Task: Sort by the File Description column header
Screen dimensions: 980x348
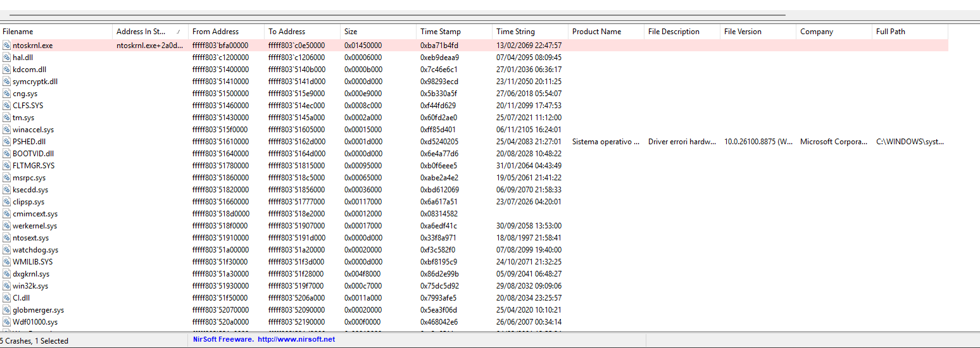Action: [x=682, y=32]
